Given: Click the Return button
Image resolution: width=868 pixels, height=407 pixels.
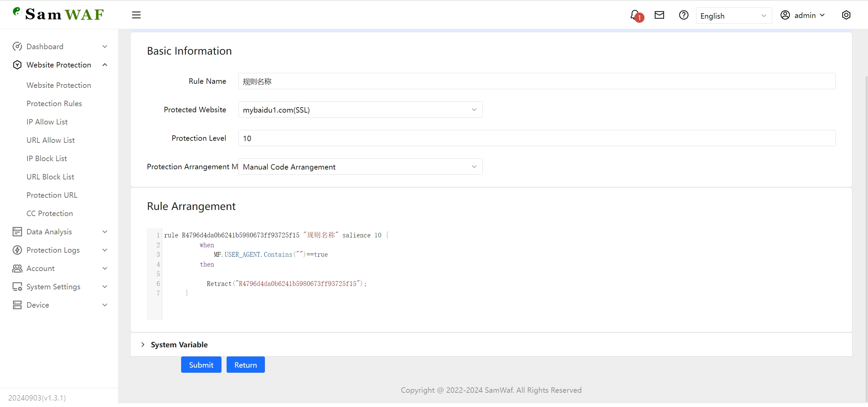Looking at the screenshot, I should [245, 364].
